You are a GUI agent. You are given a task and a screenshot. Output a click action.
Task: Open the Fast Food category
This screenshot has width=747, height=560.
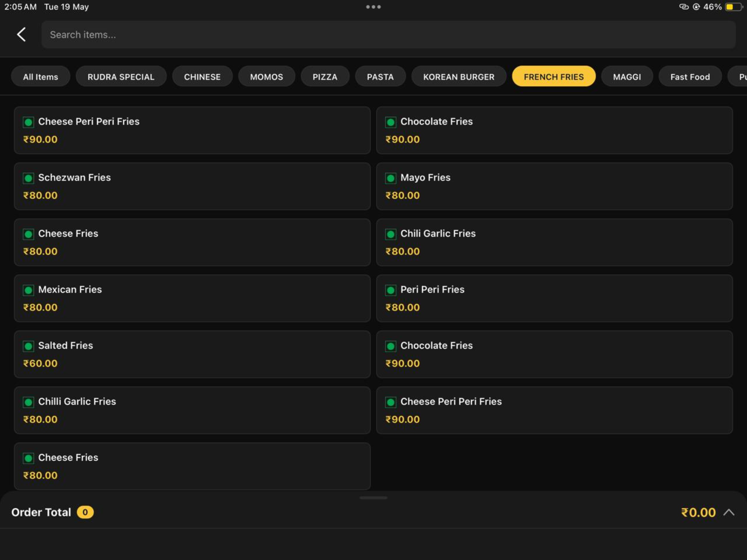tap(690, 77)
